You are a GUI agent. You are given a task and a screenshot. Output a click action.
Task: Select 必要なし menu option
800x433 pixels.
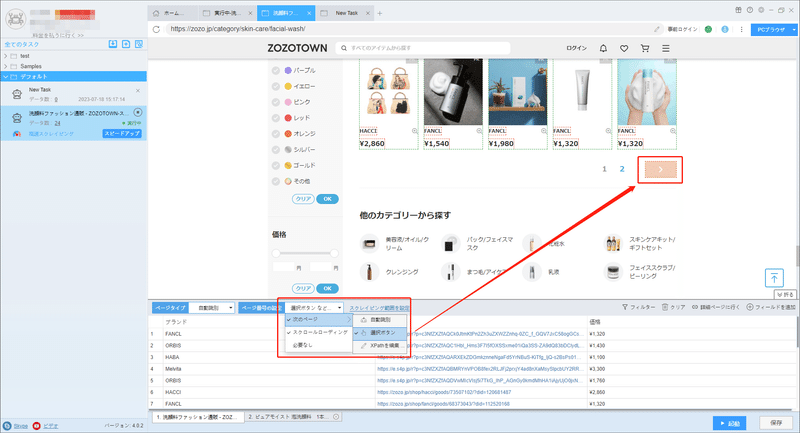pos(318,345)
